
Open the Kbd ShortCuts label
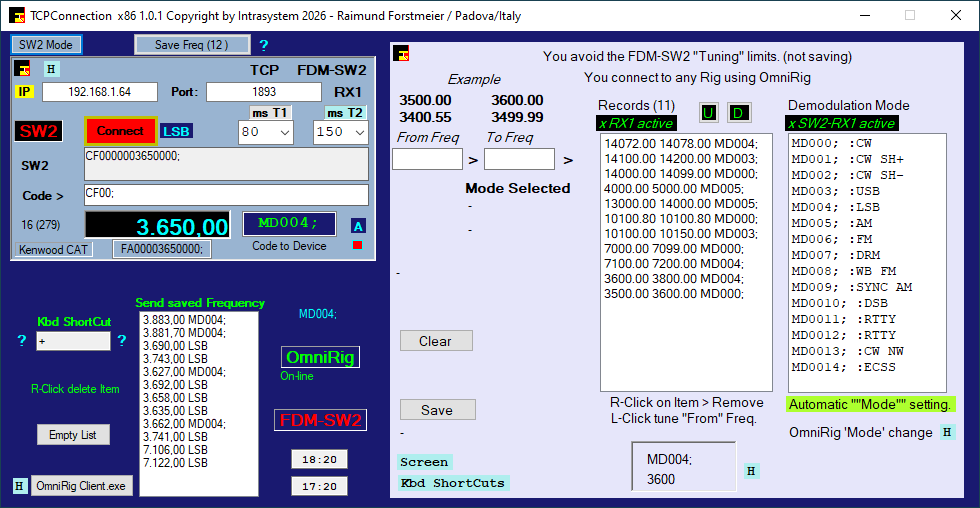[x=453, y=483]
